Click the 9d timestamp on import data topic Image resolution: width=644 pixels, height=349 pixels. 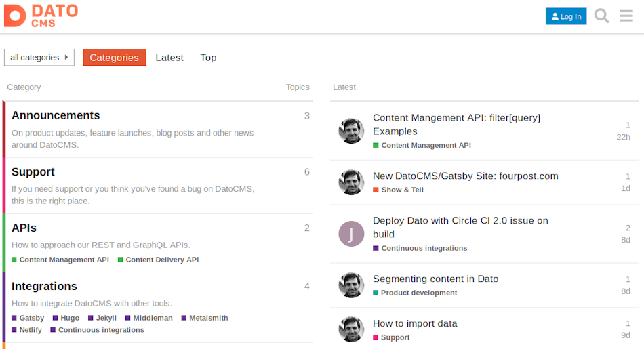click(626, 335)
